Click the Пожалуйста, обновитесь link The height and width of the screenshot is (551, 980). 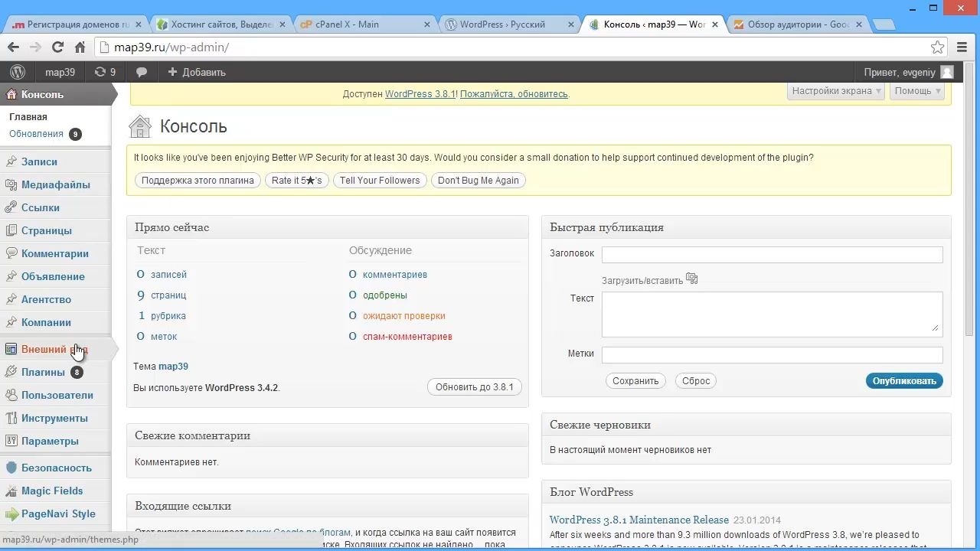(x=514, y=94)
